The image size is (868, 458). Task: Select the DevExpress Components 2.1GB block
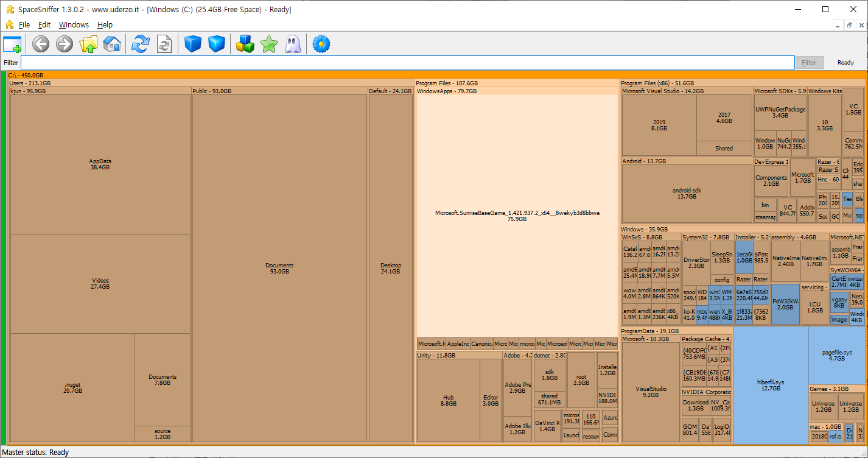click(x=771, y=180)
